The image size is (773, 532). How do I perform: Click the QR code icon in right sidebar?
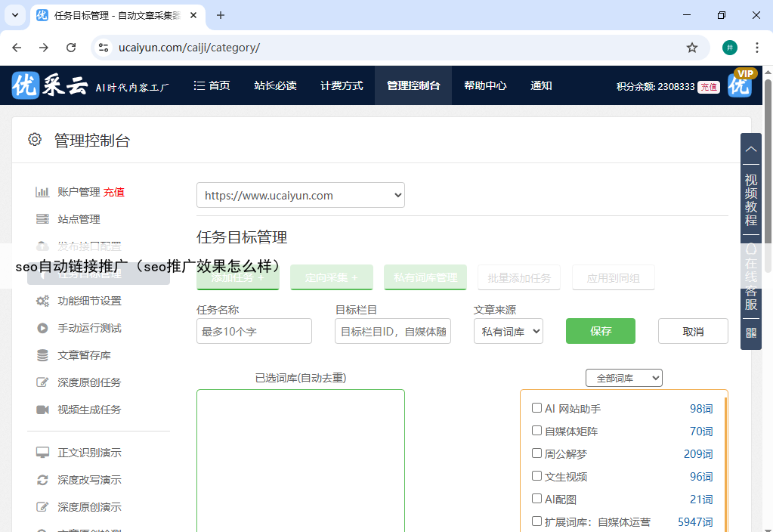point(751,332)
